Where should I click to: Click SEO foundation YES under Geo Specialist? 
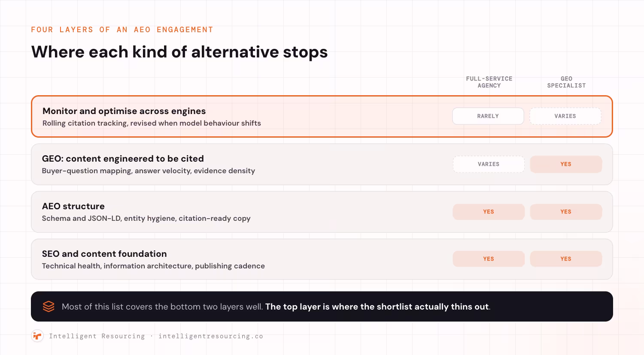pyautogui.click(x=566, y=259)
